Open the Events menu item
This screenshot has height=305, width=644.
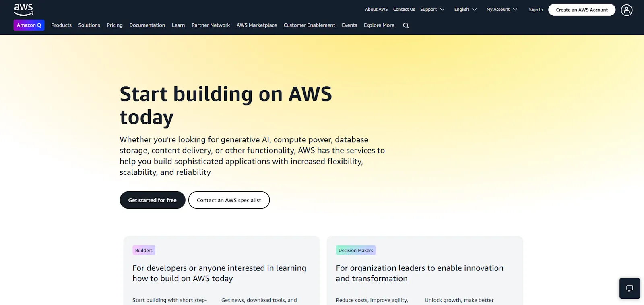349,25
